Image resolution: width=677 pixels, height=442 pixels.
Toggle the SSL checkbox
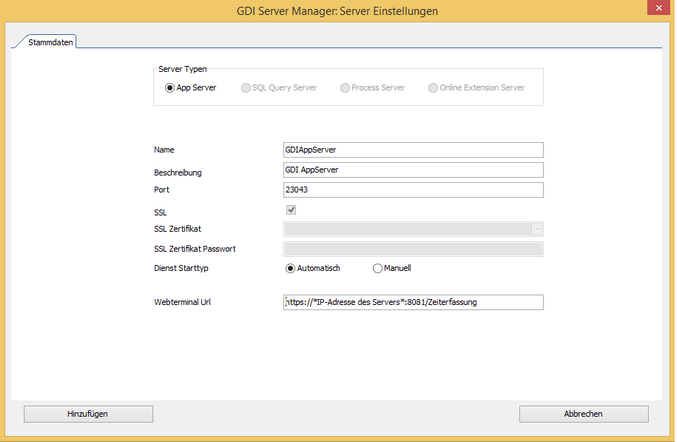(x=291, y=210)
